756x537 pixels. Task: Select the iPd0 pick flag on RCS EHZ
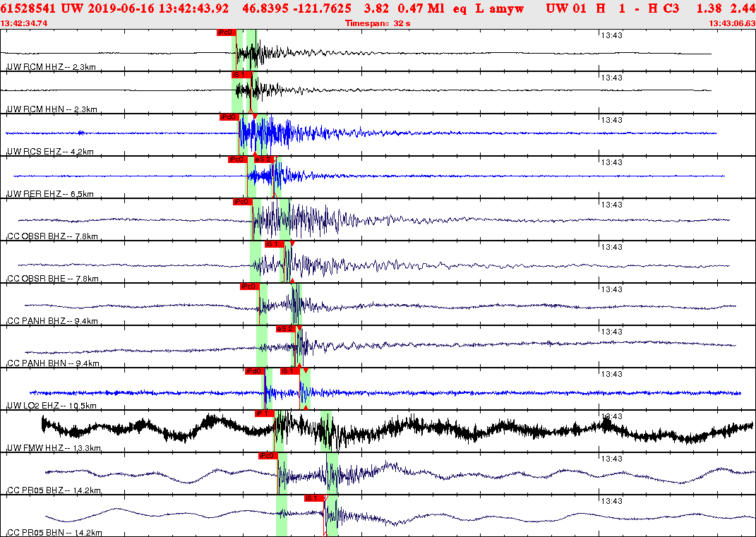[229, 116]
